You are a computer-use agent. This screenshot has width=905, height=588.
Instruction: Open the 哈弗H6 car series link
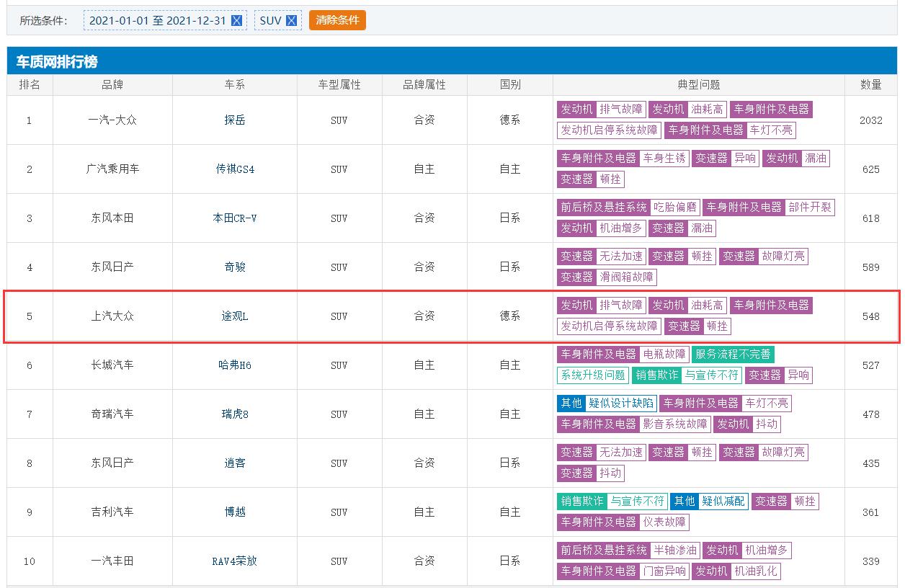235,365
